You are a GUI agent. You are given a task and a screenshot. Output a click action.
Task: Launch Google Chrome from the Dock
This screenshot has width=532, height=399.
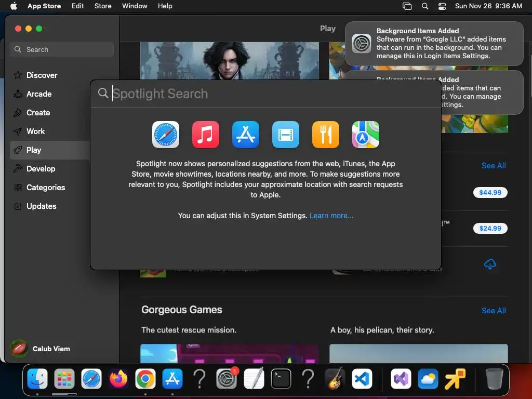145,379
